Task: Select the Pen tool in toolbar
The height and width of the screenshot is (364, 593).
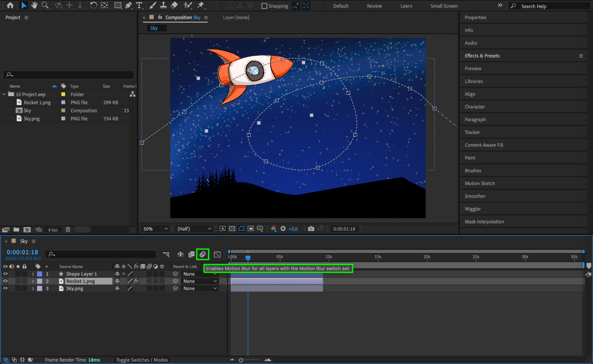Action: click(128, 5)
